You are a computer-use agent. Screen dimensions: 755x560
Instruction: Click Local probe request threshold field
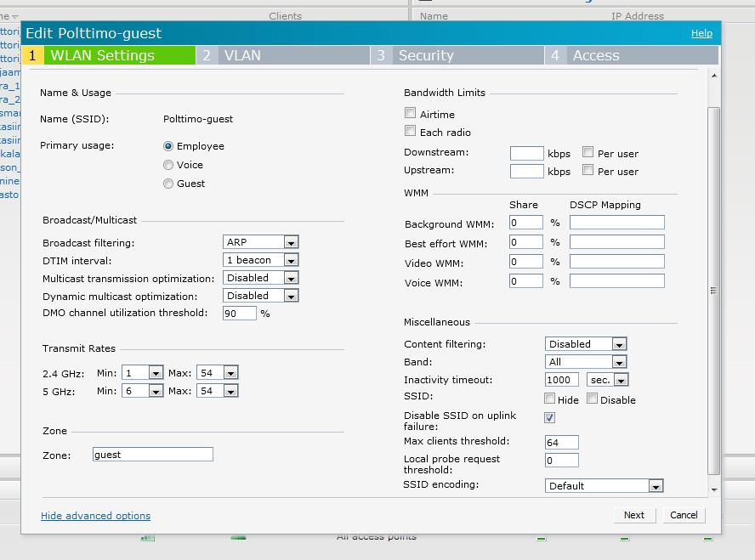pyautogui.click(x=562, y=461)
